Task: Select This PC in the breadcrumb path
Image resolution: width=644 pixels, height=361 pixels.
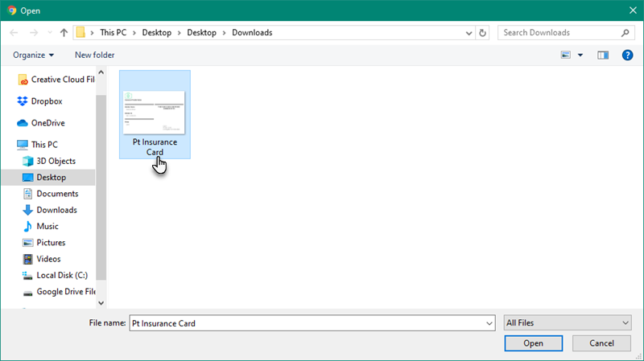Action: coord(114,32)
